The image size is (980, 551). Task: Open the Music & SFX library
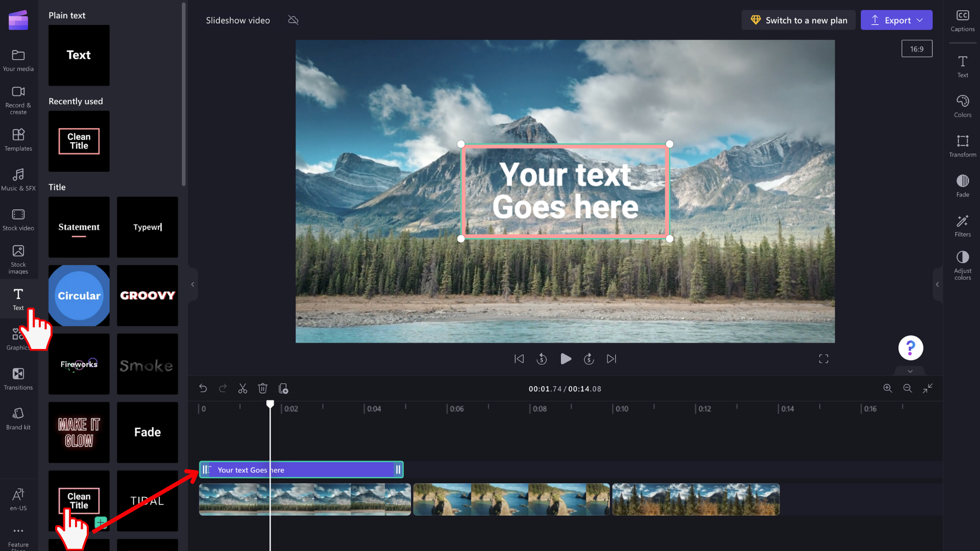(18, 180)
